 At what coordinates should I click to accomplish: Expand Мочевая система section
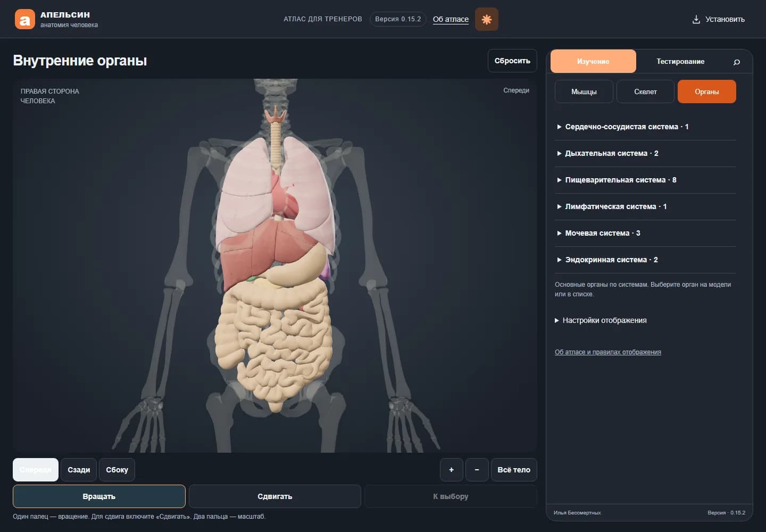click(645, 233)
